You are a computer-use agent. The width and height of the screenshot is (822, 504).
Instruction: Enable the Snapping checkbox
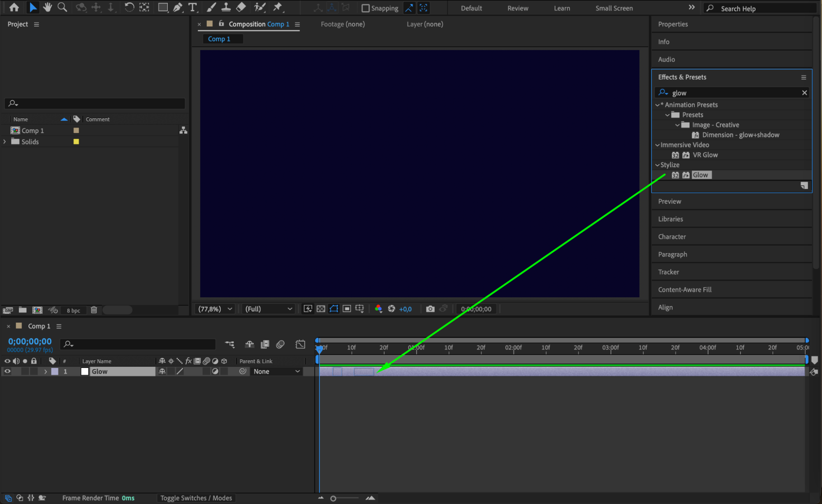(x=365, y=8)
